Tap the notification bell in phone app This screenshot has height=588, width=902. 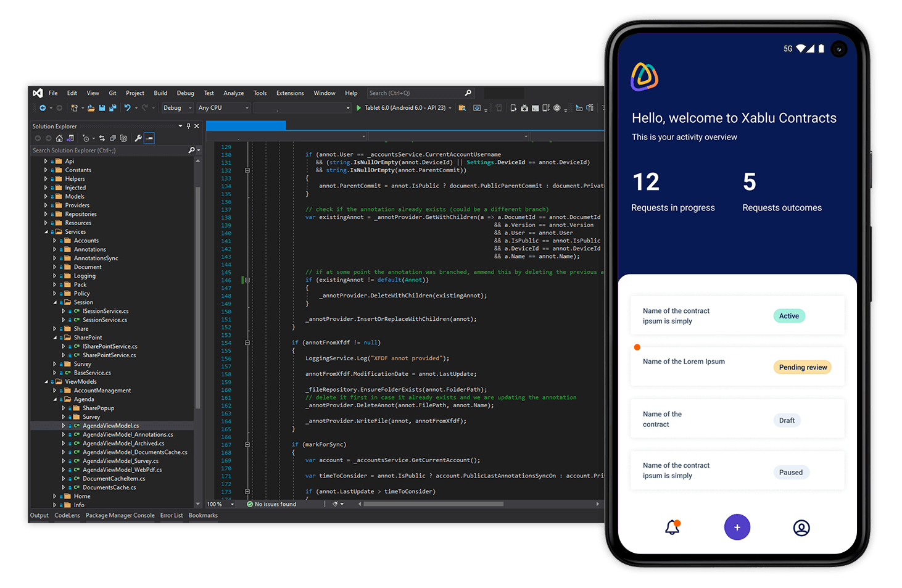coord(672,528)
